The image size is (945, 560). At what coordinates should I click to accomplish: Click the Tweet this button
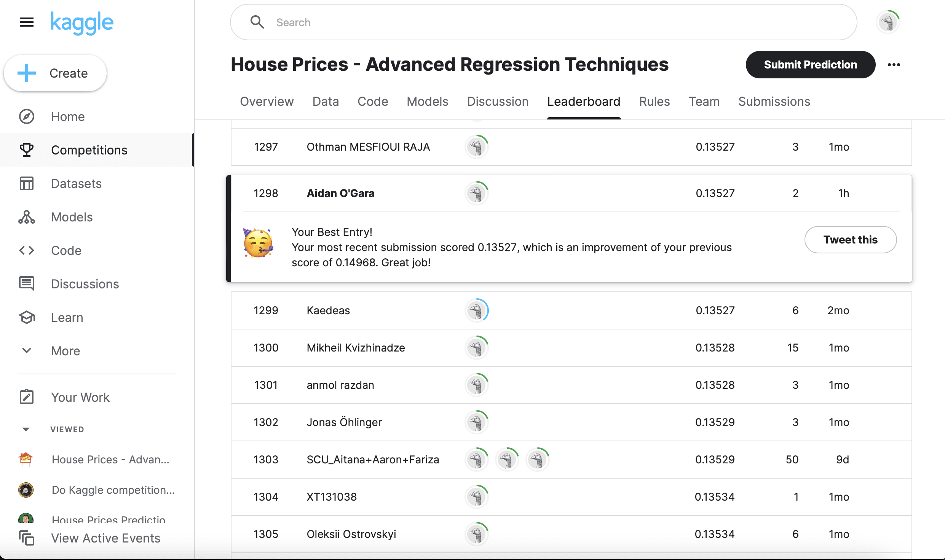tap(851, 240)
